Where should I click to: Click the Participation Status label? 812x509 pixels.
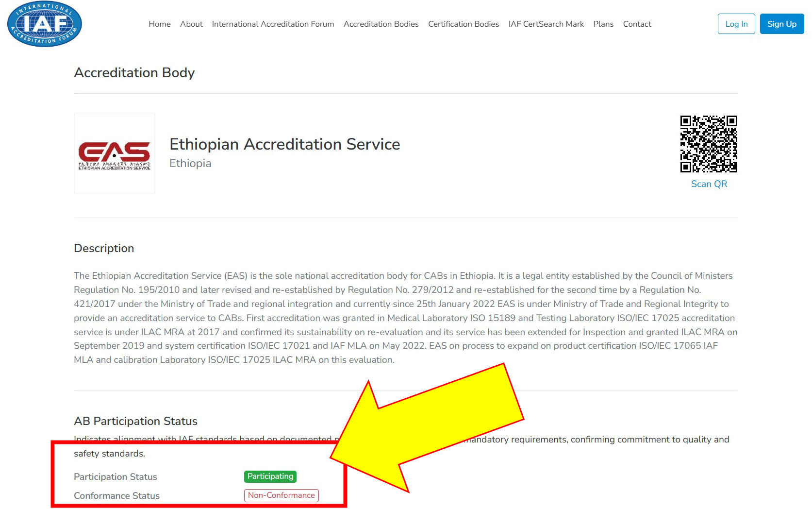coord(116,477)
